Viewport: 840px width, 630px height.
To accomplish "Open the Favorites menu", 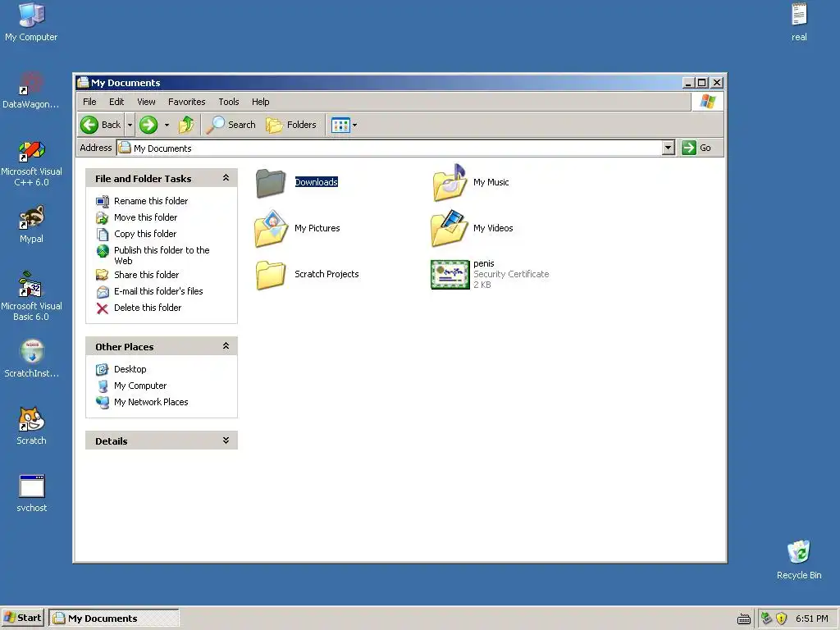I will (x=186, y=102).
